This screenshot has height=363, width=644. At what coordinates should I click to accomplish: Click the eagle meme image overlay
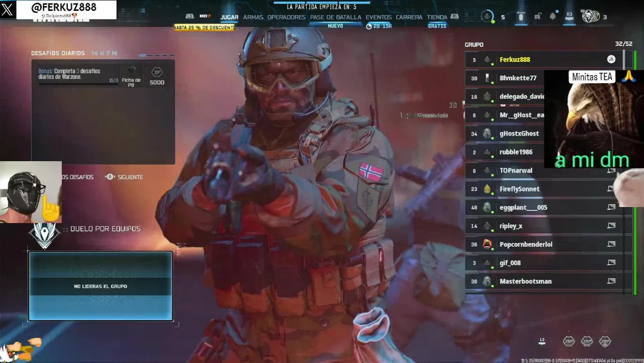(x=594, y=119)
